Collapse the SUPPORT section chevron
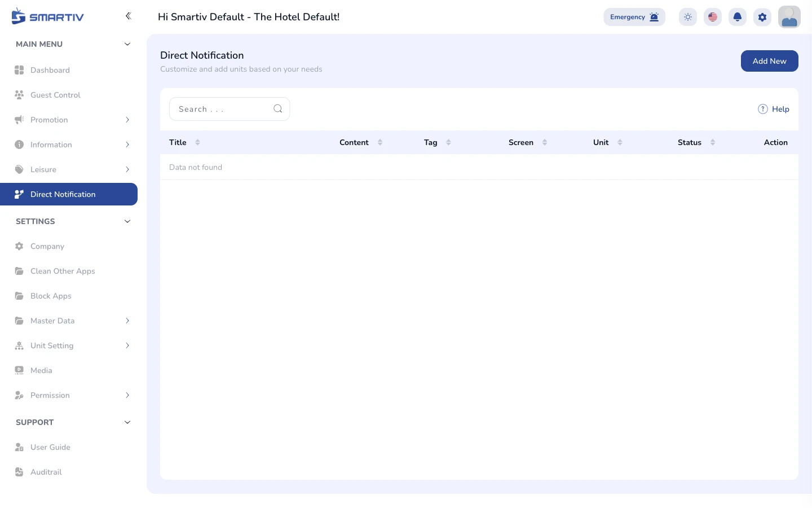 (127, 422)
